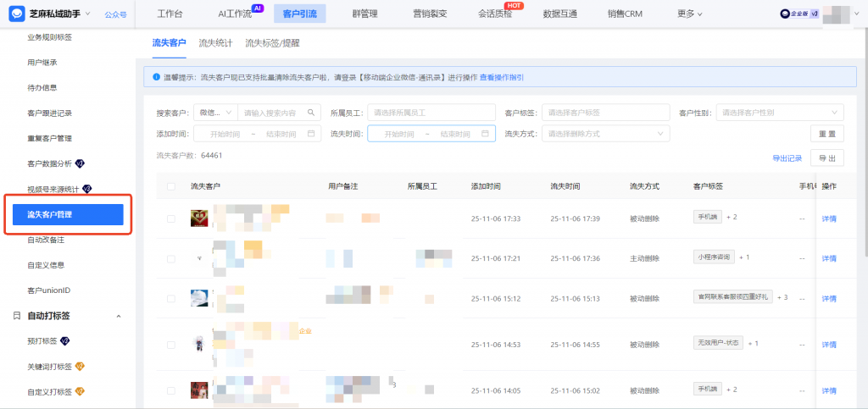Viewport: 868px width, 409px height.
Task: Click the 企业版 badge icon at top right
Action: tap(800, 14)
